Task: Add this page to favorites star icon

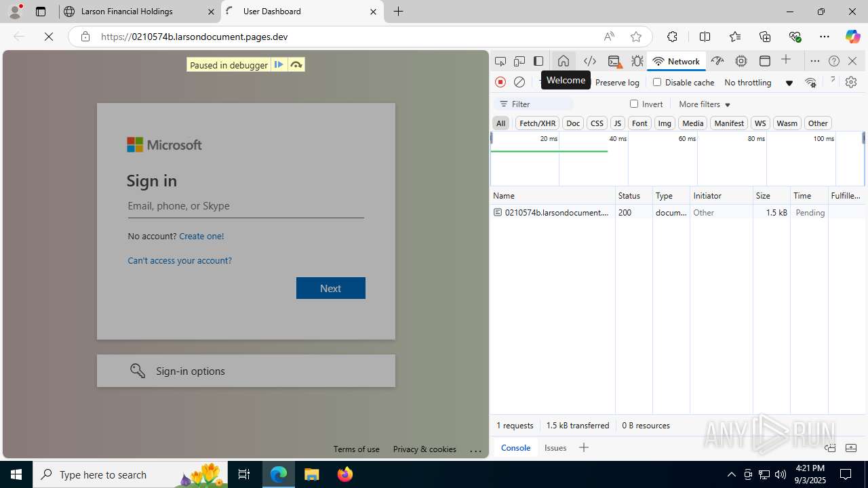Action: pyautogui.click(x=636, y=37)
